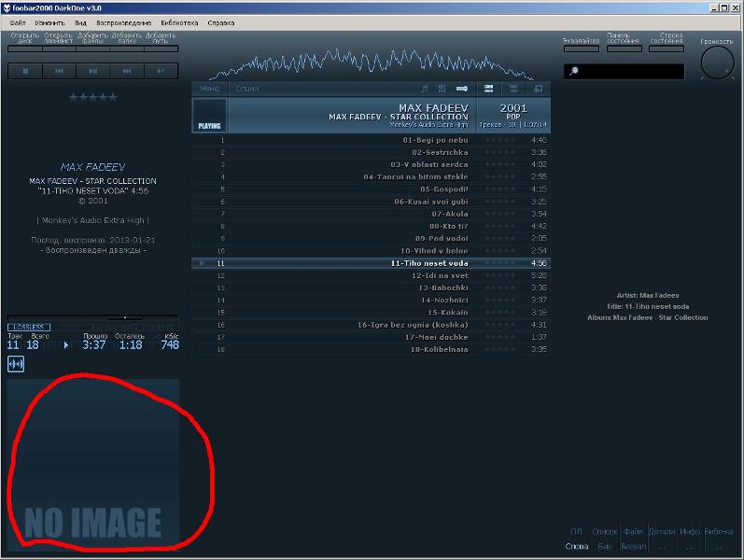Switch to the Био tab

pyautogui.click(x=605, y=547)
